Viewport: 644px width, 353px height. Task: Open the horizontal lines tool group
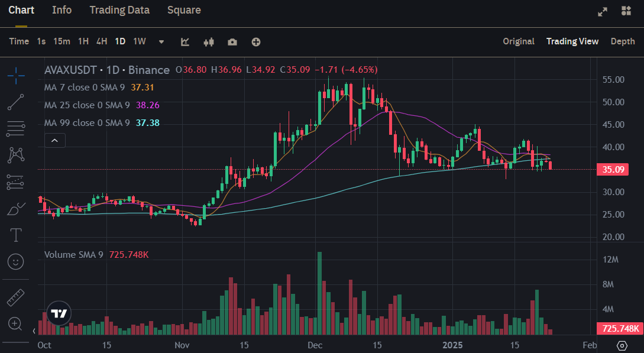15,129
